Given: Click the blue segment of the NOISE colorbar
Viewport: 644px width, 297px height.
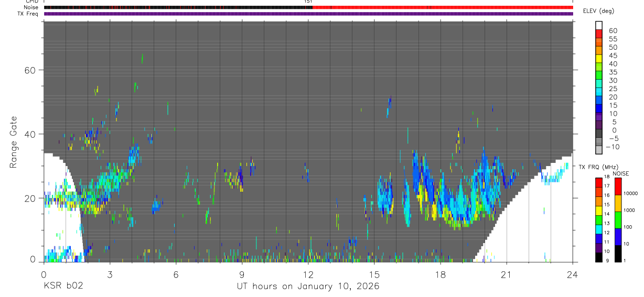Looking at the screenshot, I should (x=618, y=236).
